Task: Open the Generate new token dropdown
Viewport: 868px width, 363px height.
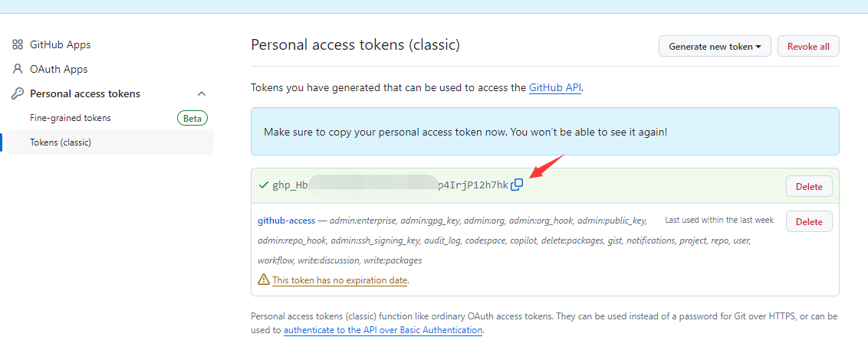Action: (x=714, y=47)
